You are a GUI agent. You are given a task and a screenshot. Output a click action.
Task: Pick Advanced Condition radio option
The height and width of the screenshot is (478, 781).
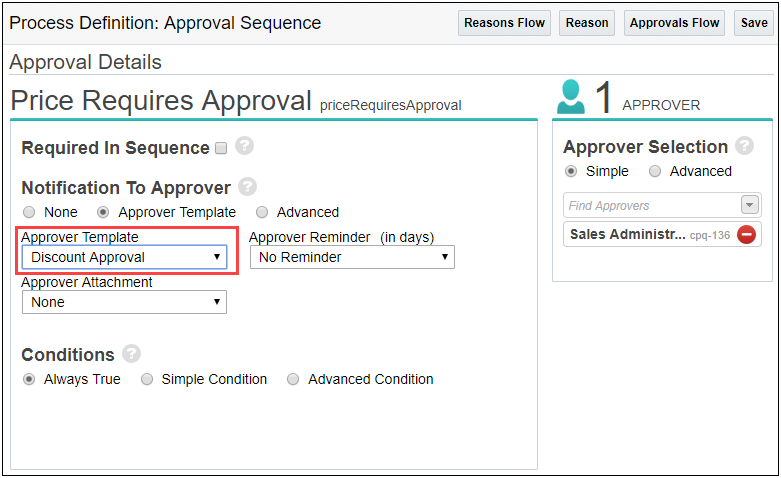tap(293, 379)
